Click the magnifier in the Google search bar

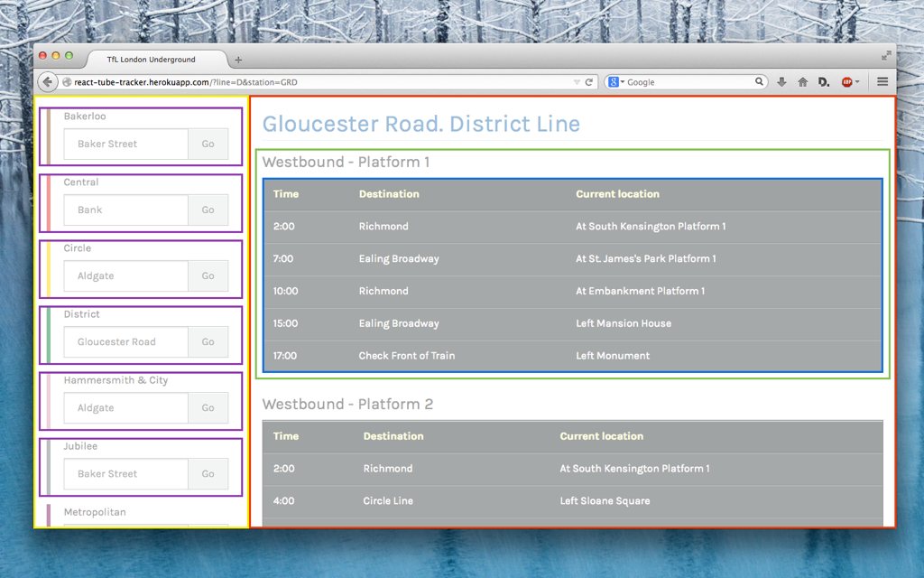coord(760,81)
